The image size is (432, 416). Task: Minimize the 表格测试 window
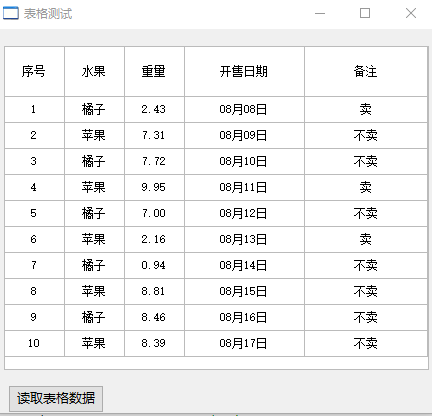tap(320, 13)
